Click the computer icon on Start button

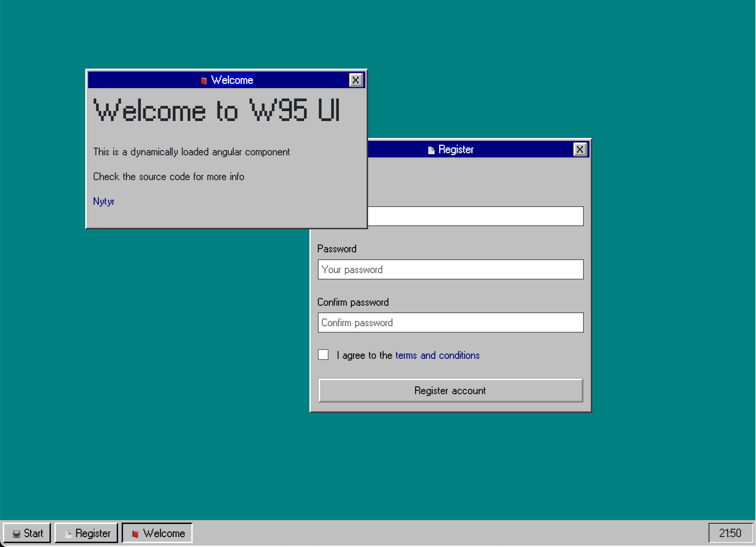tap(16, 534)
